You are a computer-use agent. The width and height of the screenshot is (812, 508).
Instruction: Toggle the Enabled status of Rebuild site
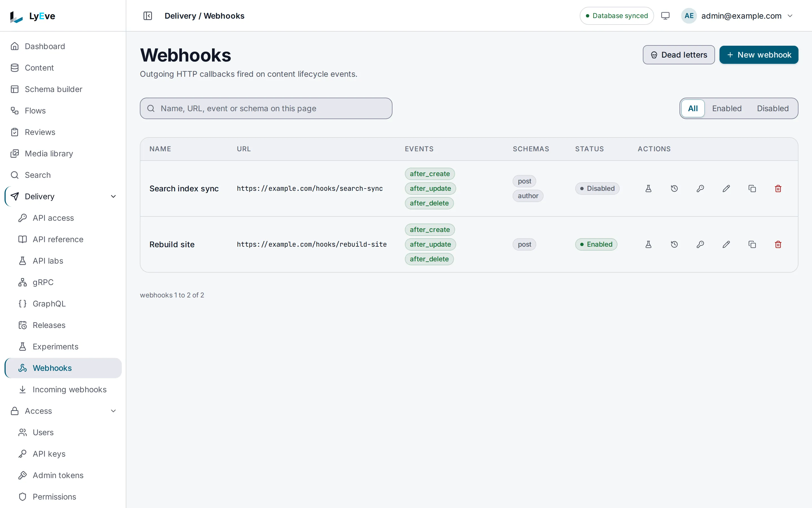(596, 244)
